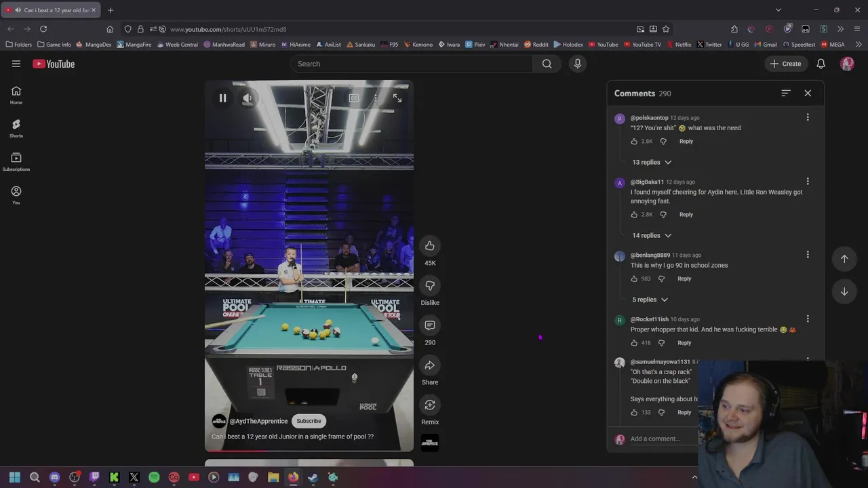
Task: Dislike @polskaontop's comment
Action: tap(663, 141)
